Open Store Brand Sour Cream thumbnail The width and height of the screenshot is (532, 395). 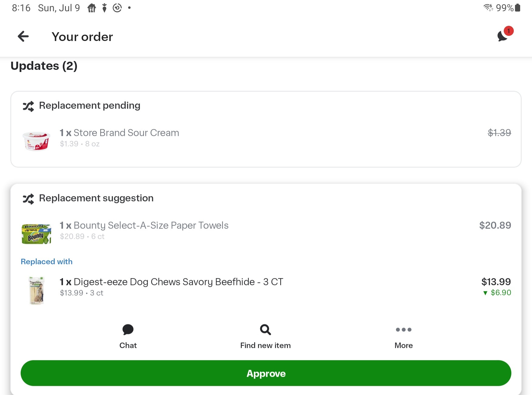click(36, 141)
